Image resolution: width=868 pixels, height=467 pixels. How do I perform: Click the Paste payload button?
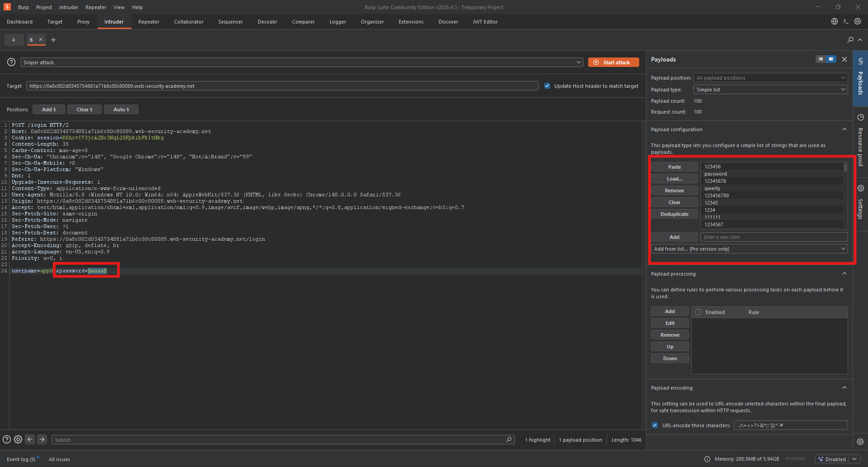point(675,167)
